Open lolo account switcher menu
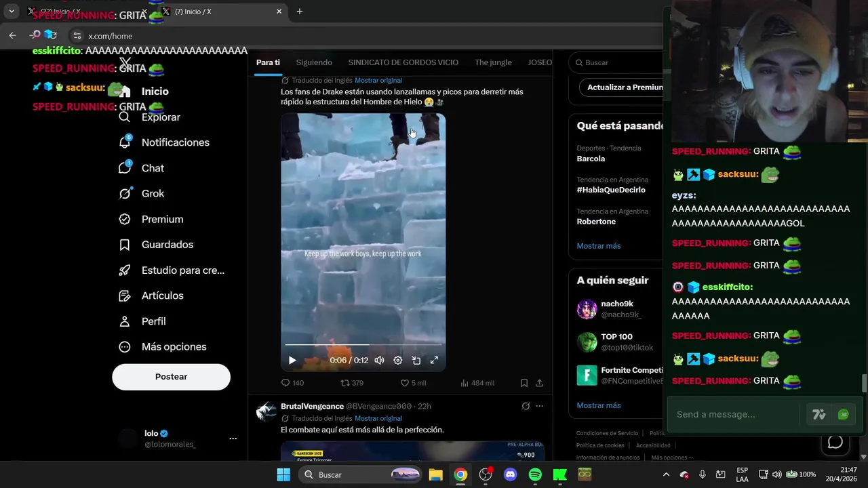868x488 pixels. tap(176, 439)
